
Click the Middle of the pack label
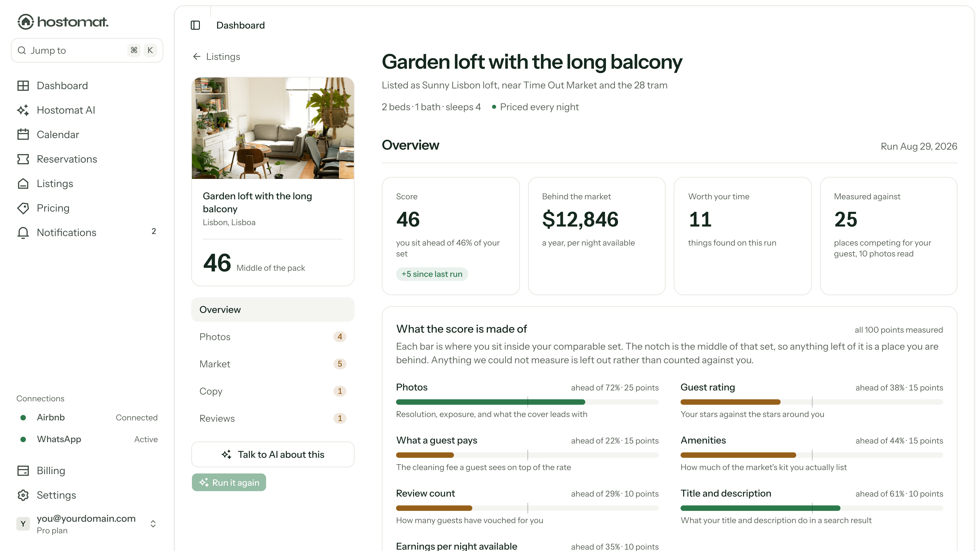[270, 268]
